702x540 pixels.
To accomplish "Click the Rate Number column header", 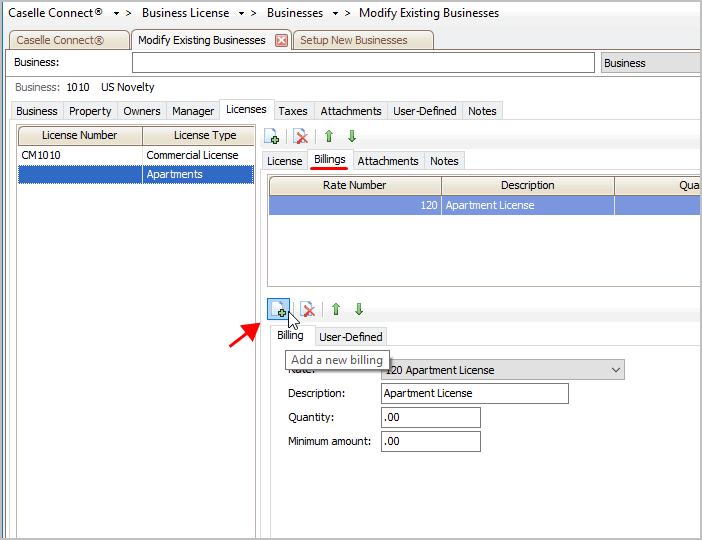I will [x=354, y=185].
